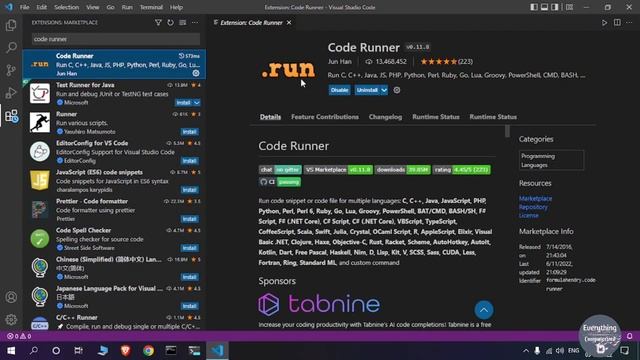The image size is (640, 360).
Task: Open Manage gear in activity bar
Action: coord(11,320)
